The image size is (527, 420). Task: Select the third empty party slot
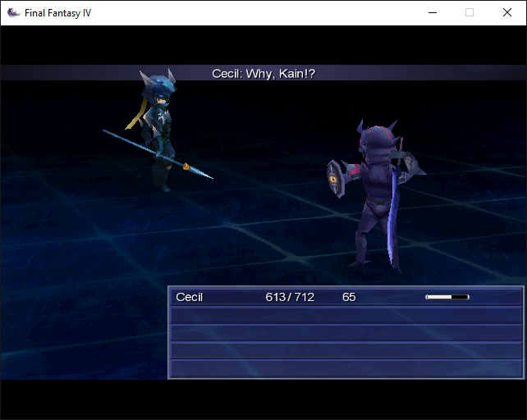click(346, 333)
